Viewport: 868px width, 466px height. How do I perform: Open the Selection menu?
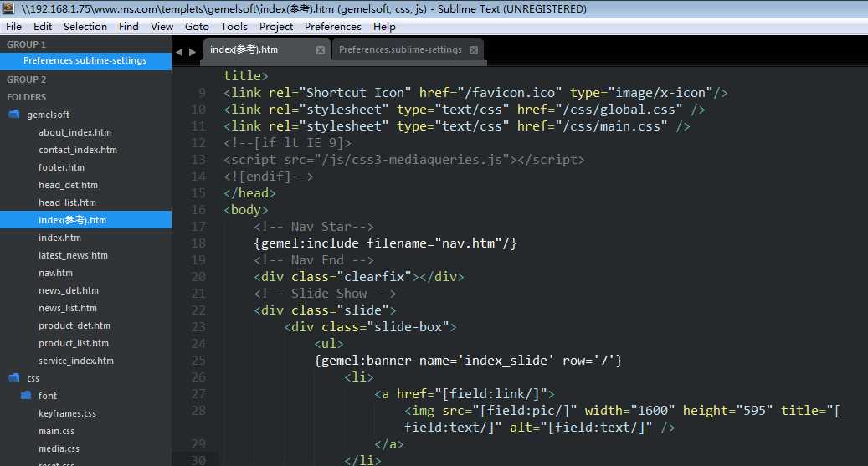(85, 27)
